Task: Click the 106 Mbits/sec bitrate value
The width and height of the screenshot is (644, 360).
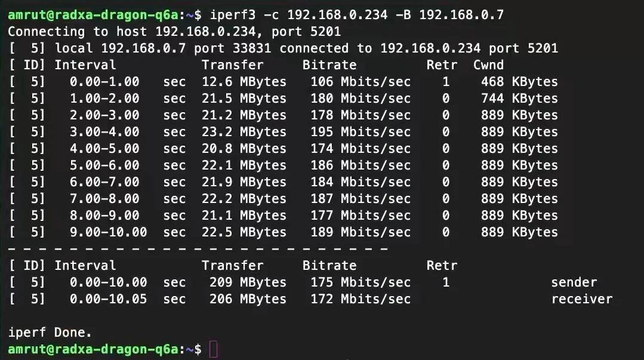Action: tap(360, 82)
